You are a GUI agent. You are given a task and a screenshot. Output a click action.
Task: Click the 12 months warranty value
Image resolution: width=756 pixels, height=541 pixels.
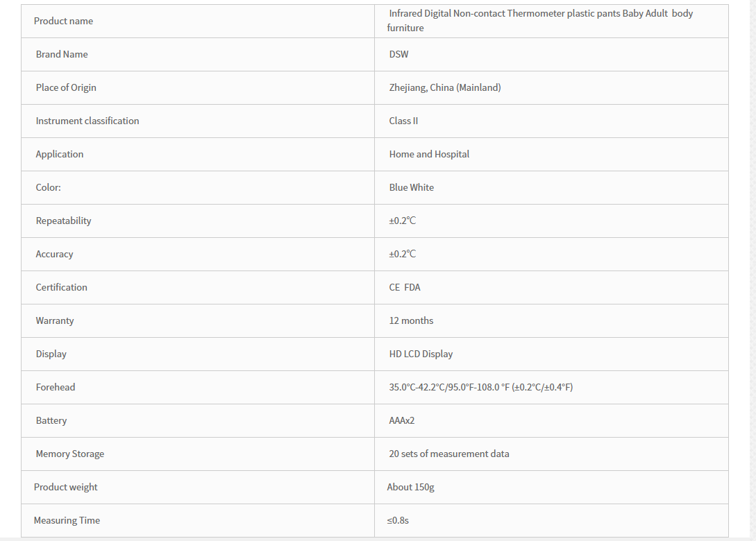(411, 320)
